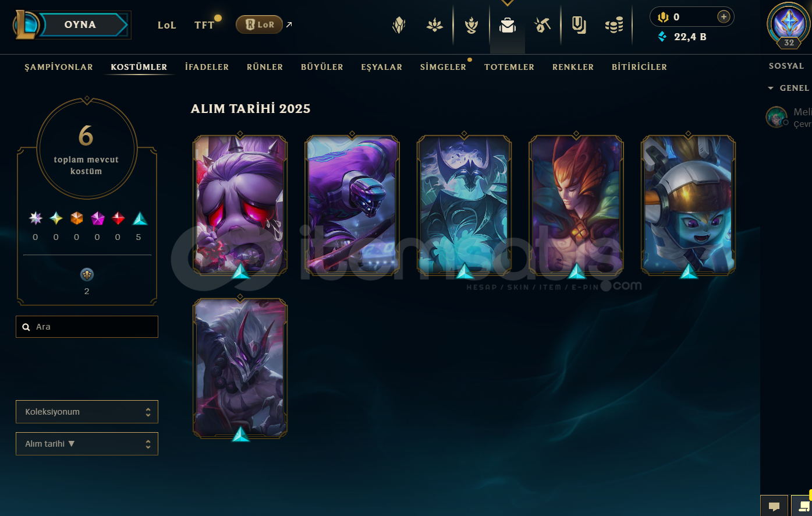Viewport: 812px width, 516px height.
Task: Open the chat bubble icon
Action: (x=774, y=506)
